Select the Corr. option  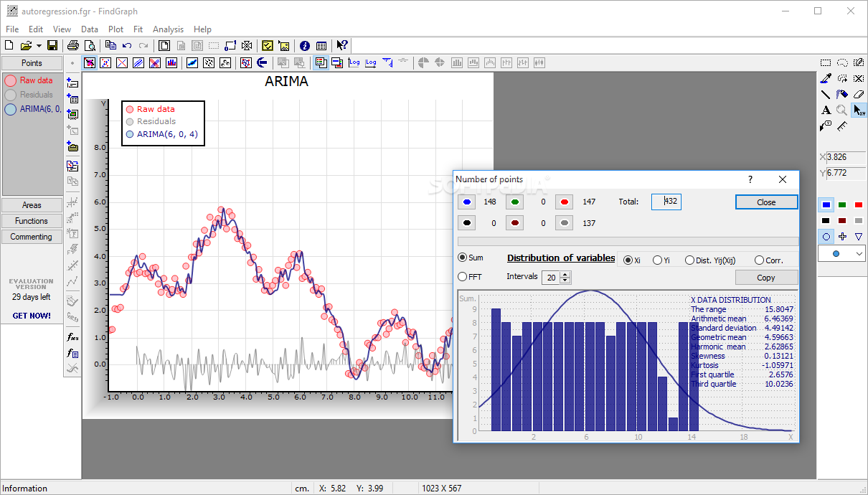(759, 260)
